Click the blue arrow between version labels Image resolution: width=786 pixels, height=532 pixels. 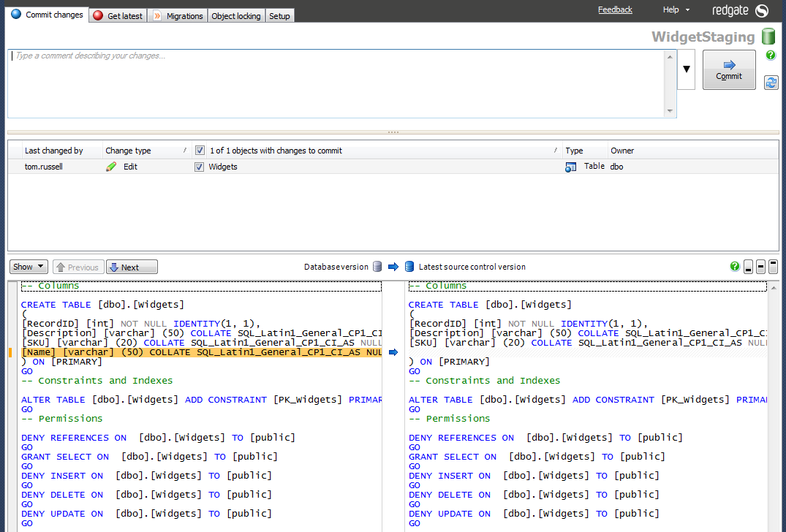[393, 267]
